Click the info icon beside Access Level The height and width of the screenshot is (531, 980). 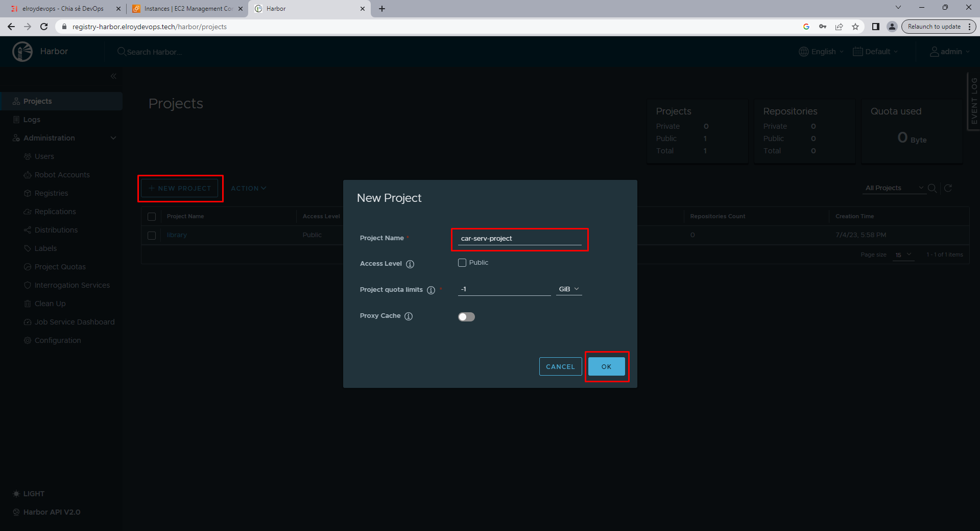pyautogui.click(x=410, y=264)
